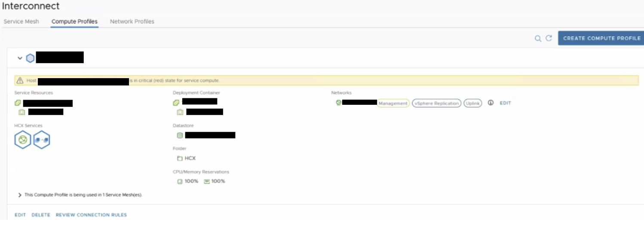Image resolution: width=644 pixels, height=228 pixels.
Task: Open the search magnifier icon
Action: pyautogui.click(x=538, y=38)
